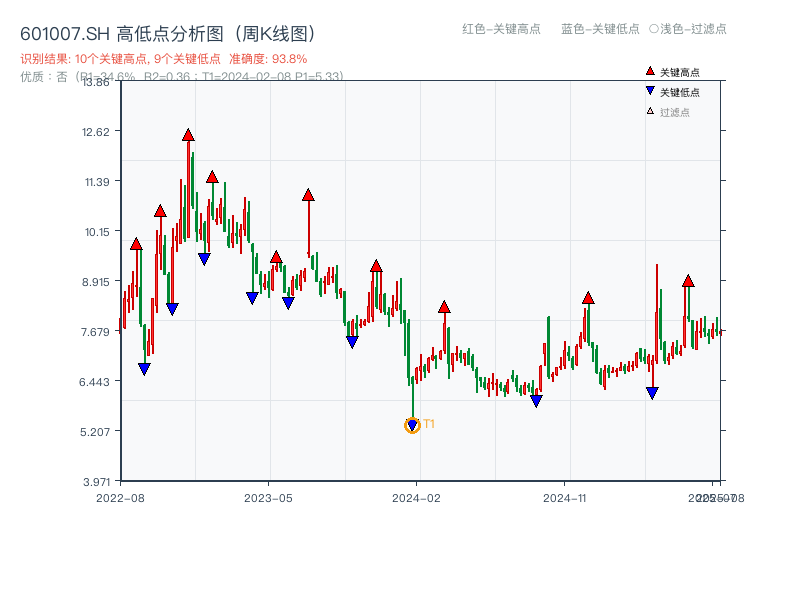Select the red arrow marking the 12.62 peak
Viewport: 800px width, 600px height.
click(187, 134)
